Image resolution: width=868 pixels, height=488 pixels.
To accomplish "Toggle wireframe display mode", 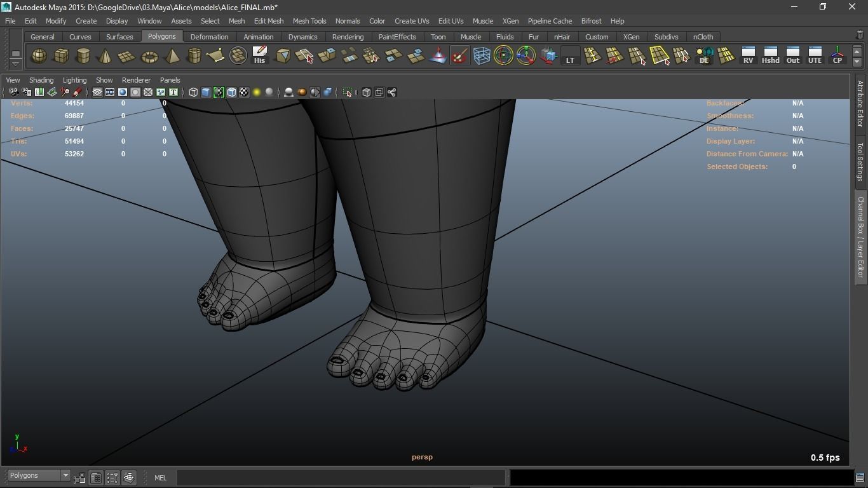I will point(193,93).
